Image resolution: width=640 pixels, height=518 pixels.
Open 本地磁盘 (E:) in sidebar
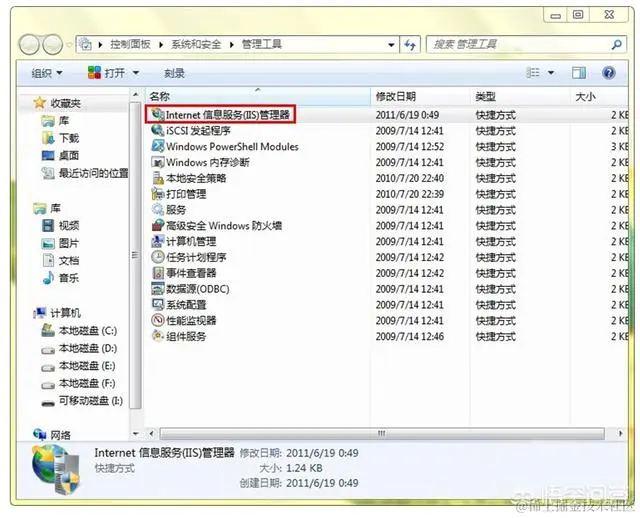(x=87, y=366)
